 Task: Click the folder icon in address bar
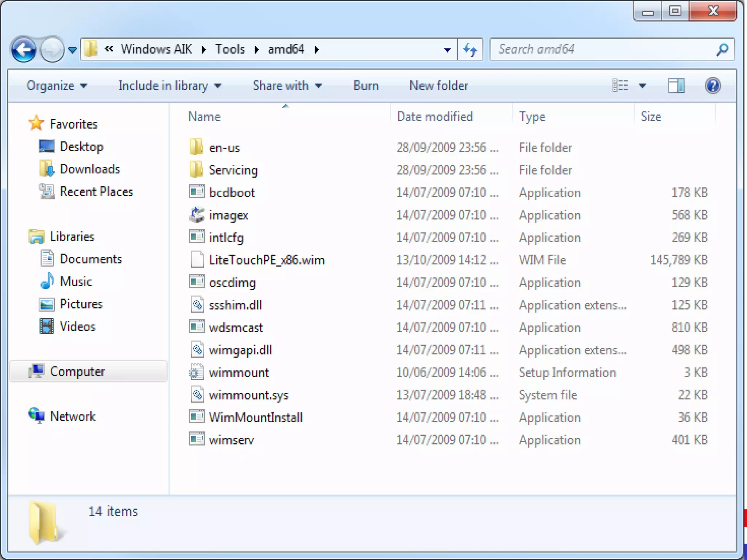[90, 49]
